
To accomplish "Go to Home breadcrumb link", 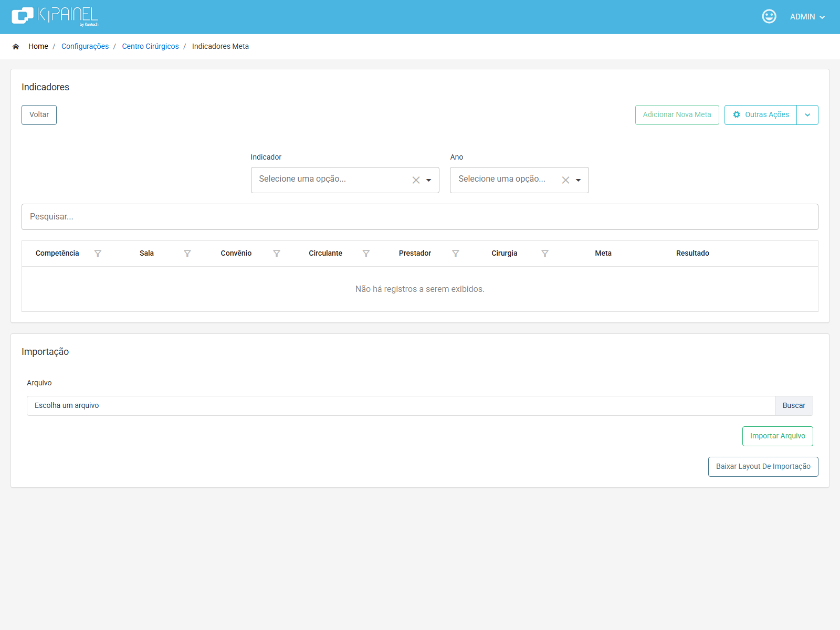I will pyautogui.click(x=38, y=46).
